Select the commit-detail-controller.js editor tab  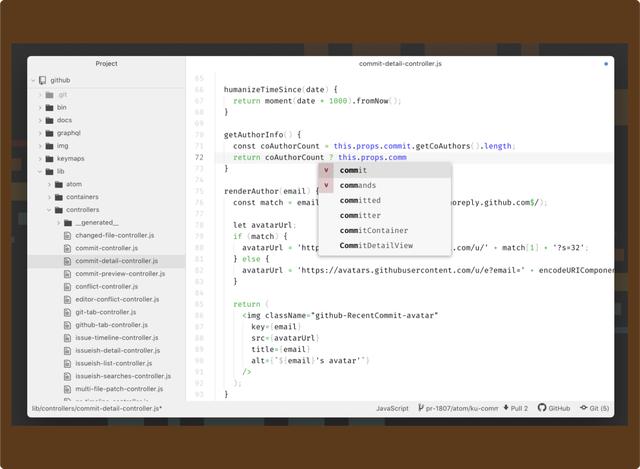coord(400,64)
